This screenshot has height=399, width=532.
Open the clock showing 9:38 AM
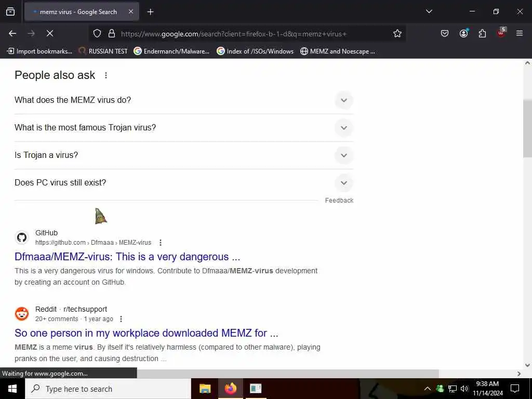point(487,389)
